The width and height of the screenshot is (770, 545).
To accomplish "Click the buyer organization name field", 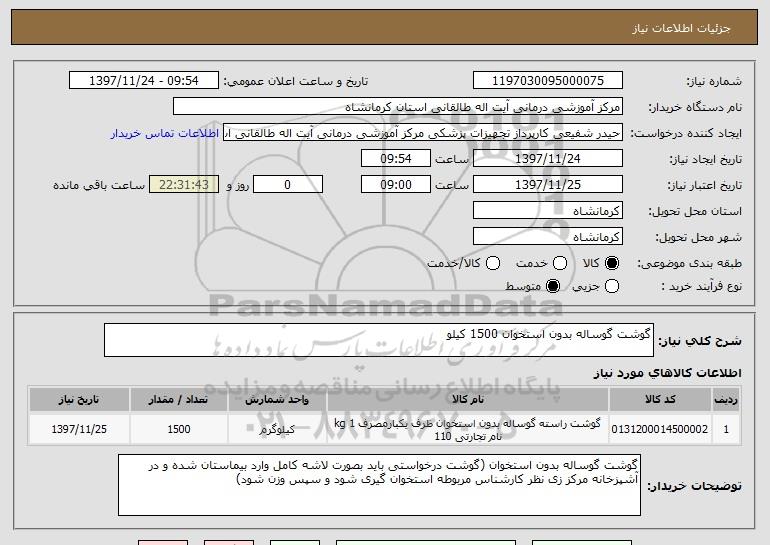I will point(398,107).
